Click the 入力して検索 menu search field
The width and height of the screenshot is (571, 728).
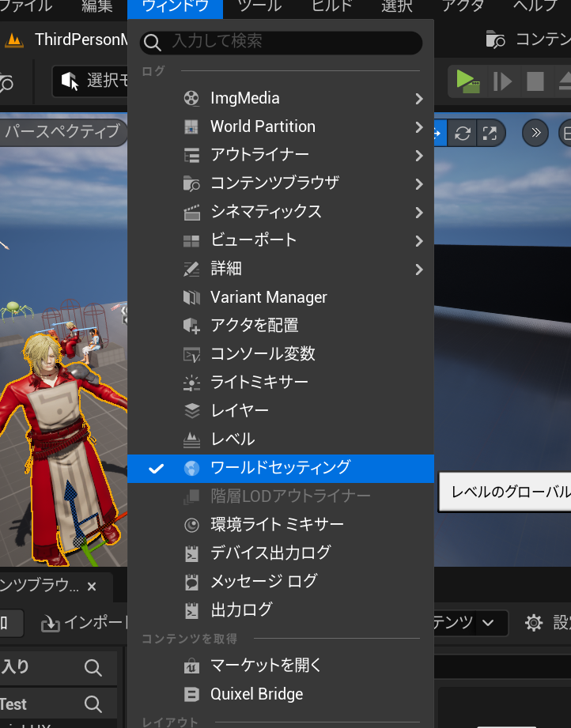coord(281,42)
